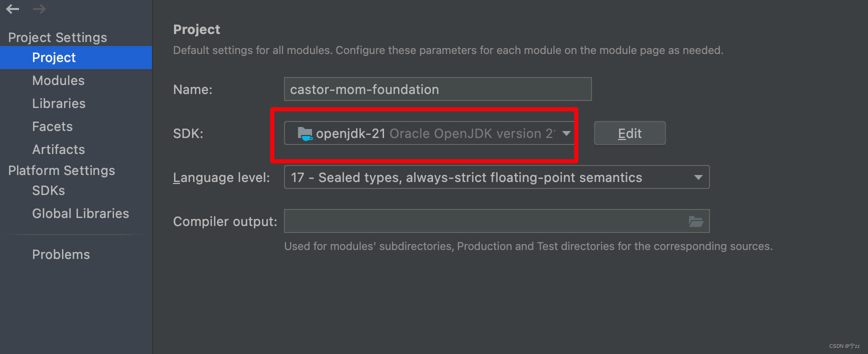Select Project in the settings sidebar

click(54, 57)
